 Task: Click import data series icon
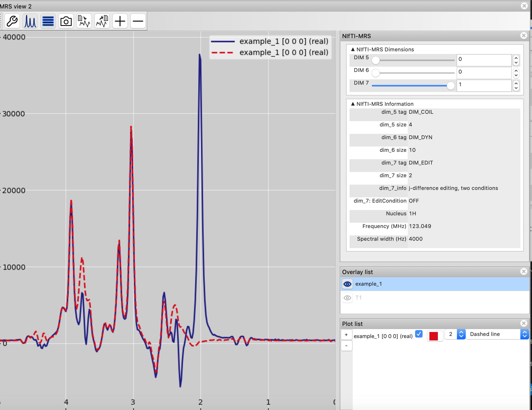(84, 21)
